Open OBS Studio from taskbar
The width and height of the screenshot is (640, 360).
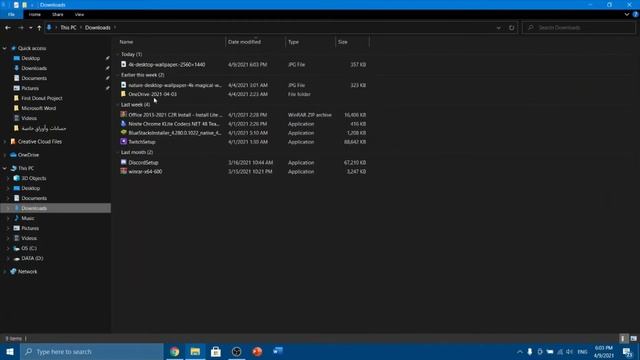tap(236, 351)
